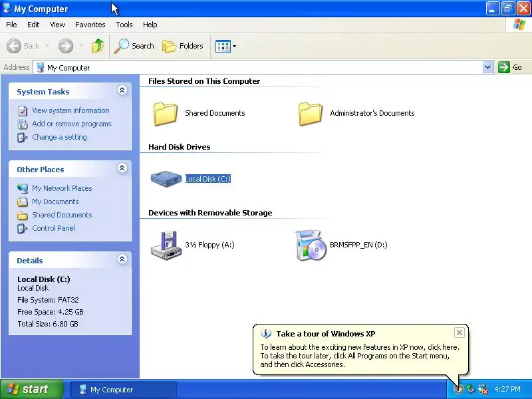Click the Add or remove programs icon
The height and width of the screenshot is (399, 532).
click(x=23, y=124)
